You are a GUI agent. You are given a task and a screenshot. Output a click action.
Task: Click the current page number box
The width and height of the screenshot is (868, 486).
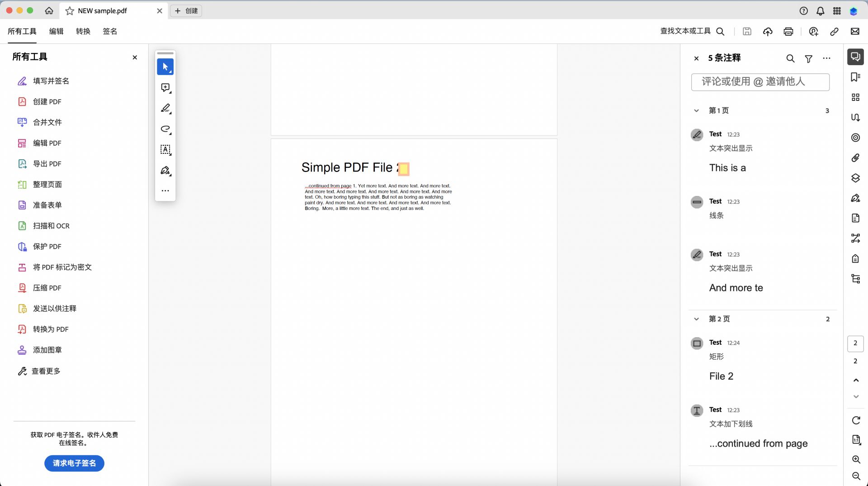(x=855, y=343)
